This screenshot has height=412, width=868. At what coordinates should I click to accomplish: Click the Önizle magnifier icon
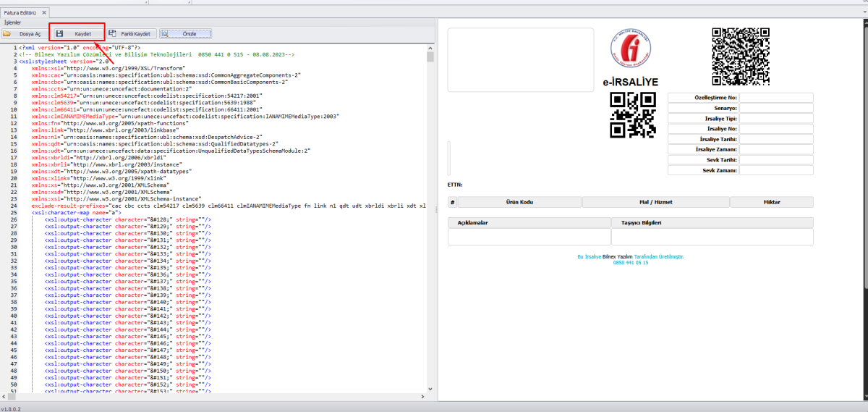(x=166, y=33)
